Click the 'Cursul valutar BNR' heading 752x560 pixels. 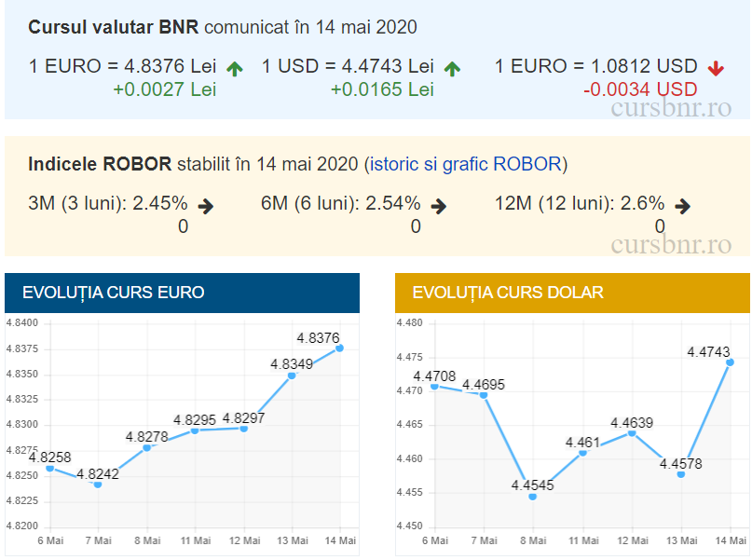(114, 27)
